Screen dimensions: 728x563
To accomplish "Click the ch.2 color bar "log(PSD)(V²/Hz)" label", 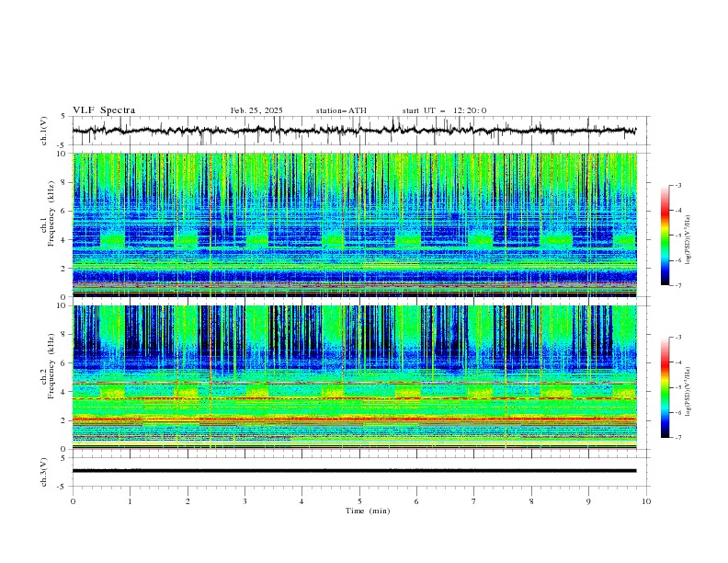I will pyautogui.click(x=688, y=392).
